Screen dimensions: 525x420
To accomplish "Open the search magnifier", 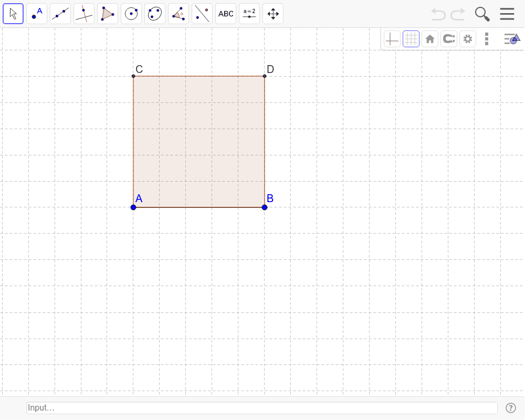I will 482,14.
